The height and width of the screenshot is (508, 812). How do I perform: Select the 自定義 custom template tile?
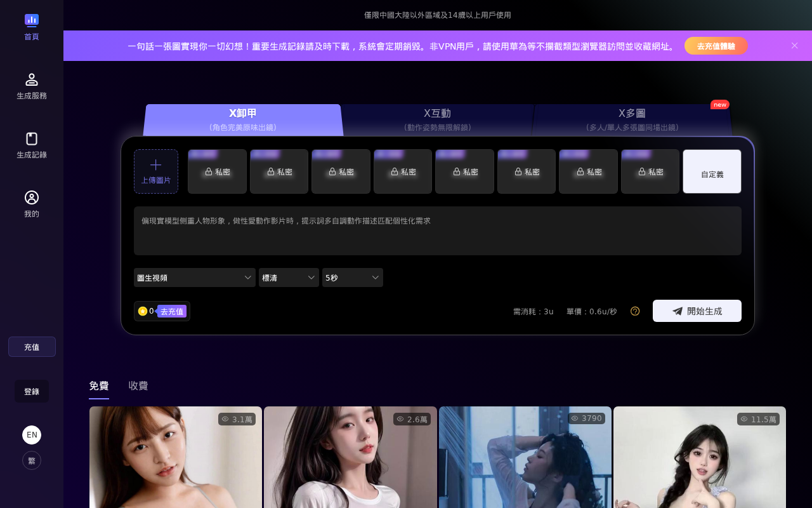tap(712, 171)
